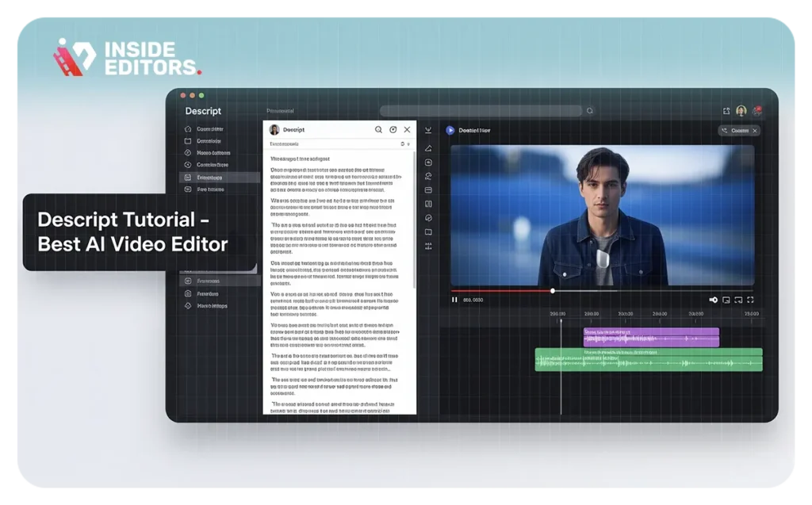Select the highlighted sidebar row above the title overlay
Viewport: 812px width, 505px height.
pos(220,177)
